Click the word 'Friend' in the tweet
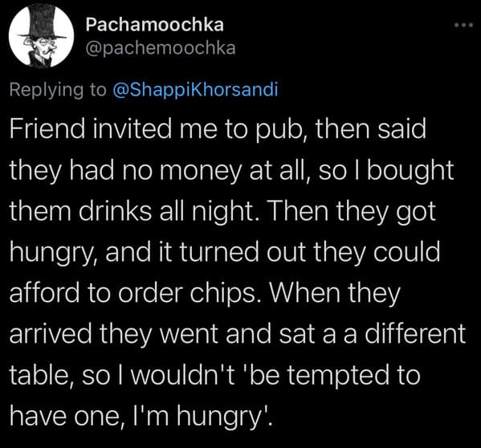Viewport: 481px width, 448px height. pyautogui.click(x=47, y=128)
